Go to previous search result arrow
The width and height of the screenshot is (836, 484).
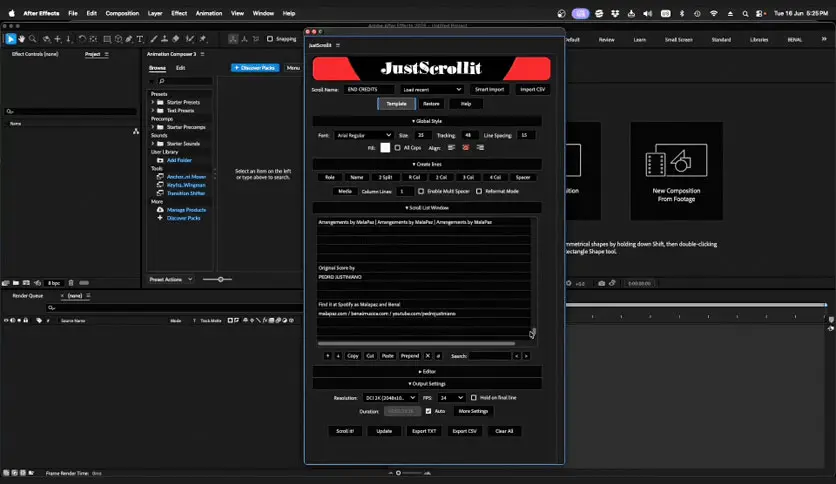(517, 356)
